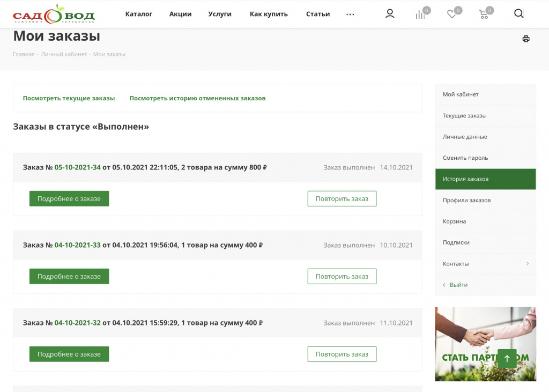Click the Садовод logo in header
Screen dimensions: 549x392
54,14
